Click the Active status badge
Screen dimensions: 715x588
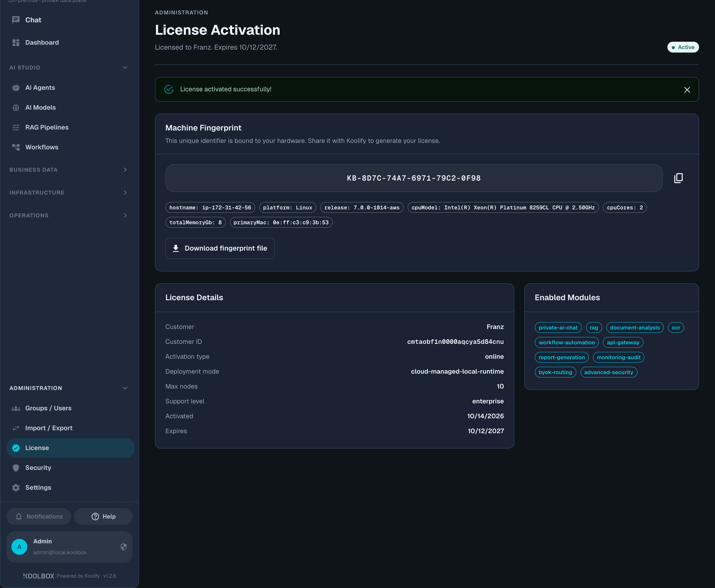pyautogui.click(x=683, y=47)
